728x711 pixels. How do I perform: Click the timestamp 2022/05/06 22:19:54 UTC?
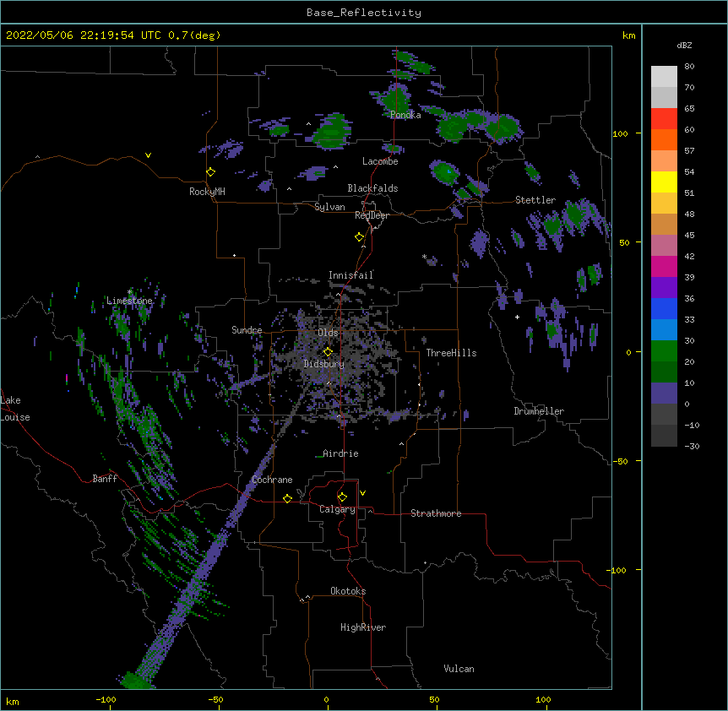point(84,35)
